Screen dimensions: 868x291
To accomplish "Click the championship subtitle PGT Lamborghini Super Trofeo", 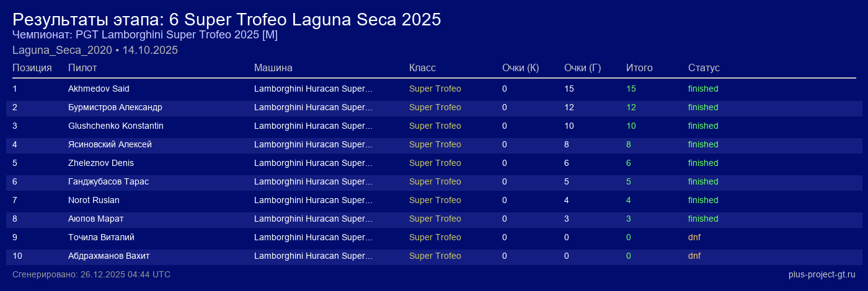I will [x=145, y=35].
